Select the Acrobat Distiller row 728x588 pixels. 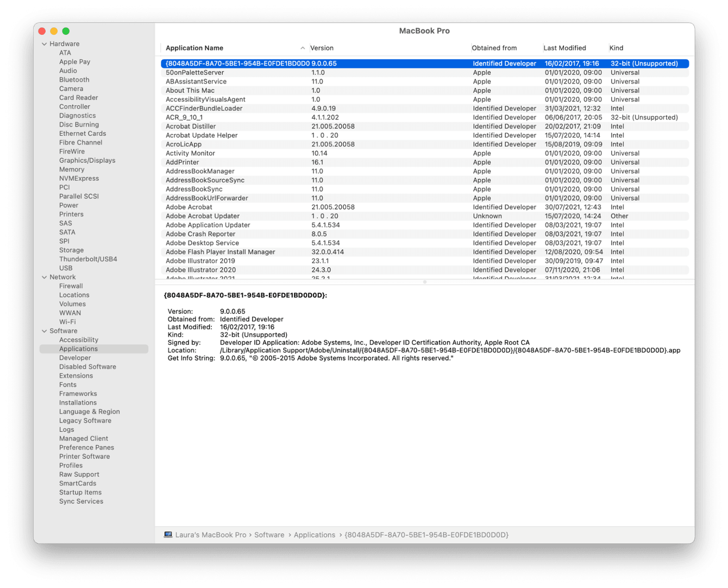[425, 127]
